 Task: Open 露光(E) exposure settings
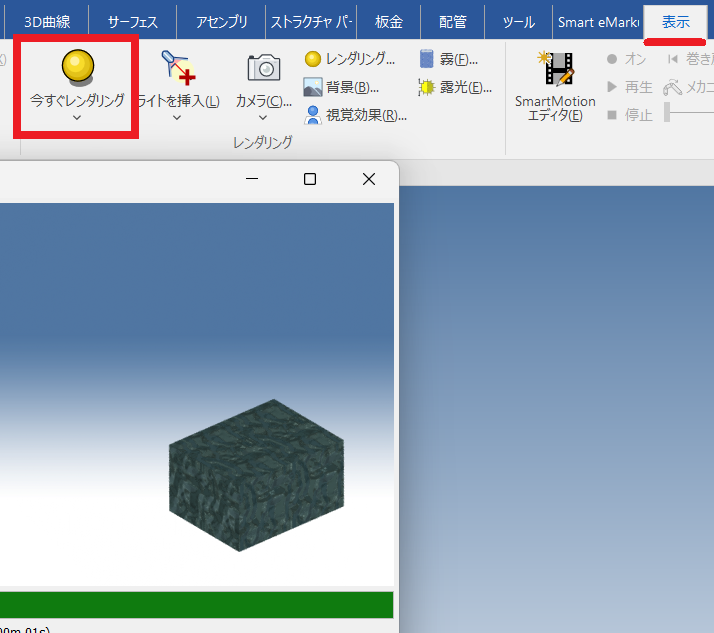pyautogui.click(x=455, y=87)
